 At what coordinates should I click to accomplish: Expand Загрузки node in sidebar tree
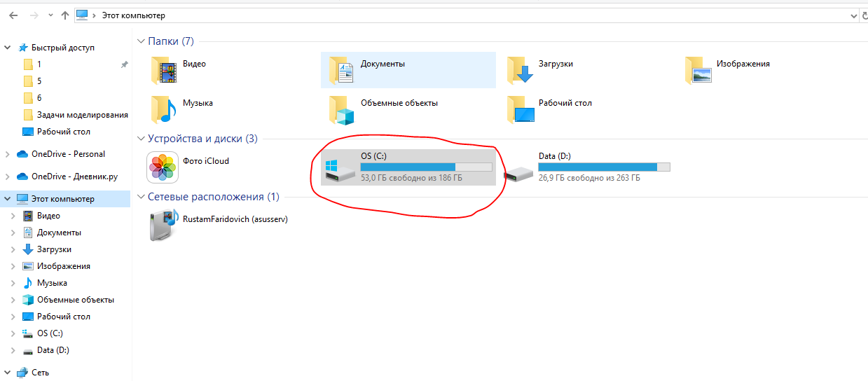pos(13,249)
